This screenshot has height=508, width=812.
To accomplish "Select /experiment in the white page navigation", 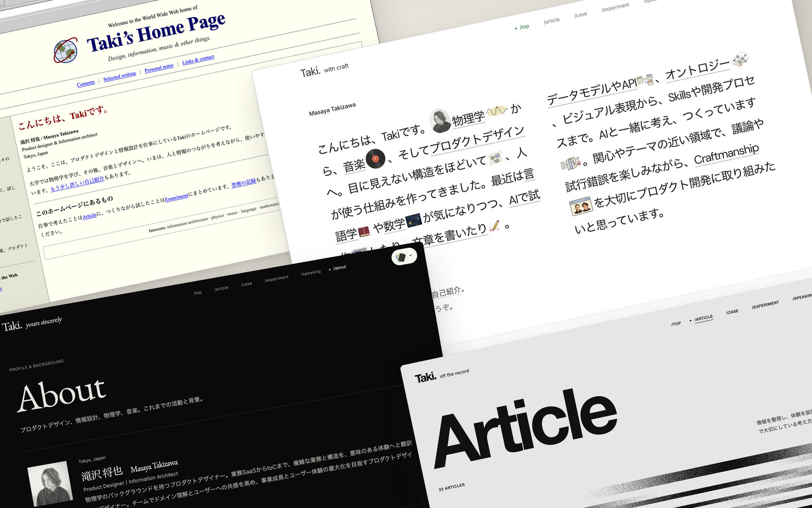I will (x=615, y=7).
